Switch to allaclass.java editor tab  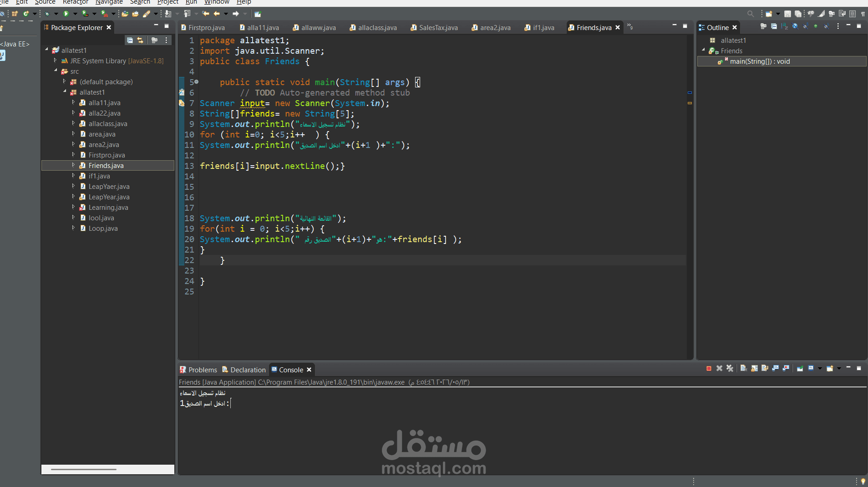click(x=373, y=28)
